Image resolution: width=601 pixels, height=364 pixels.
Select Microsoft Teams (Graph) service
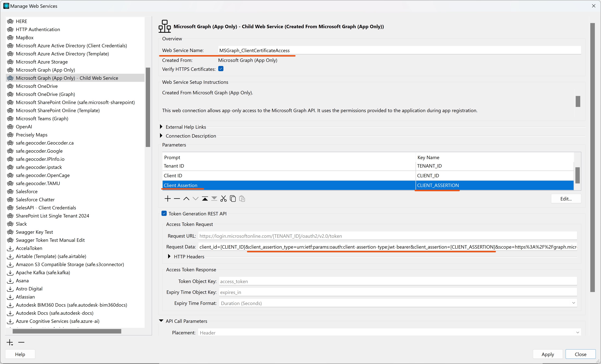[x=42, y=118]
